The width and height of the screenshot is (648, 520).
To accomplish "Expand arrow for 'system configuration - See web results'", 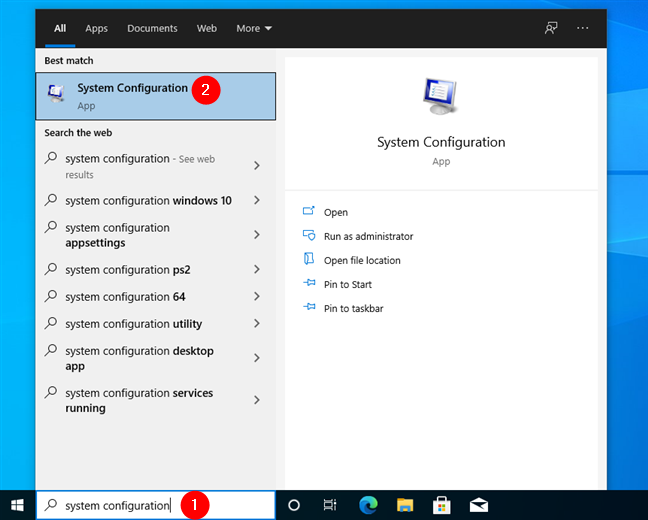I will 257,166.
